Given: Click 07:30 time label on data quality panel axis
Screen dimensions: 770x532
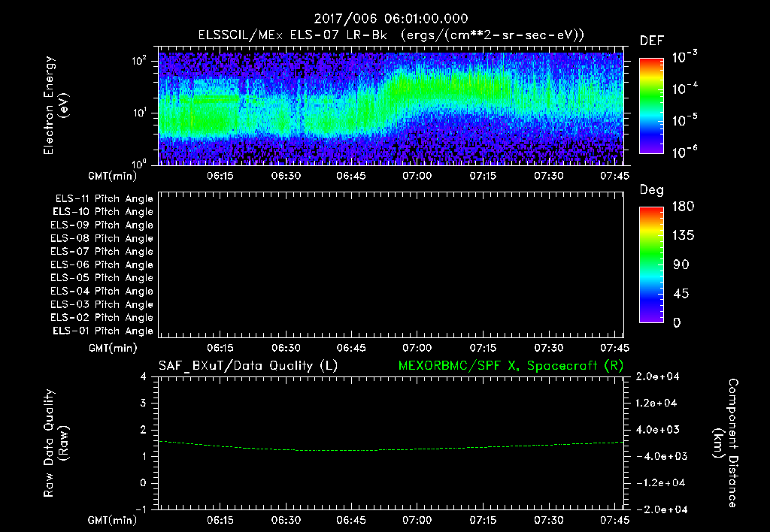Looking at the screenshot, I should (548, 520).
